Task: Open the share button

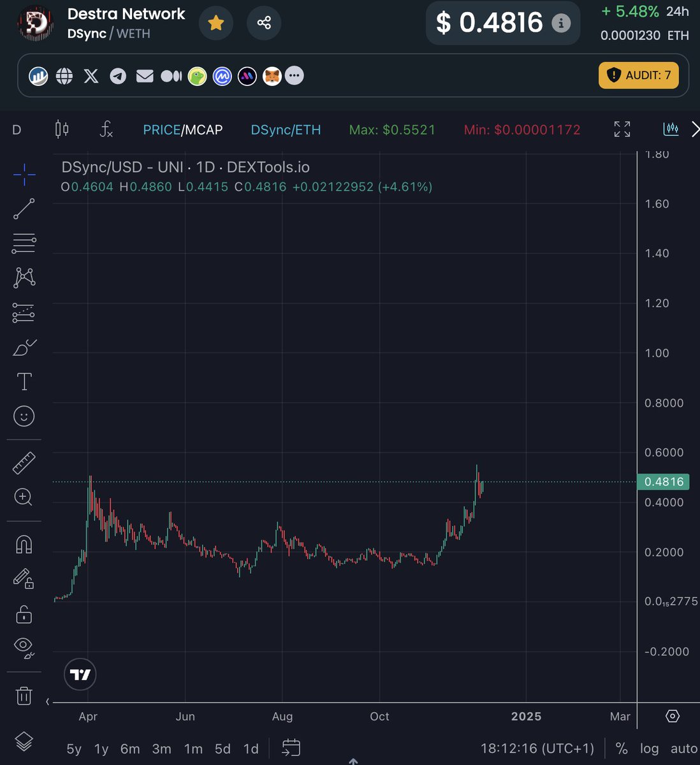Action: [264, 24]
